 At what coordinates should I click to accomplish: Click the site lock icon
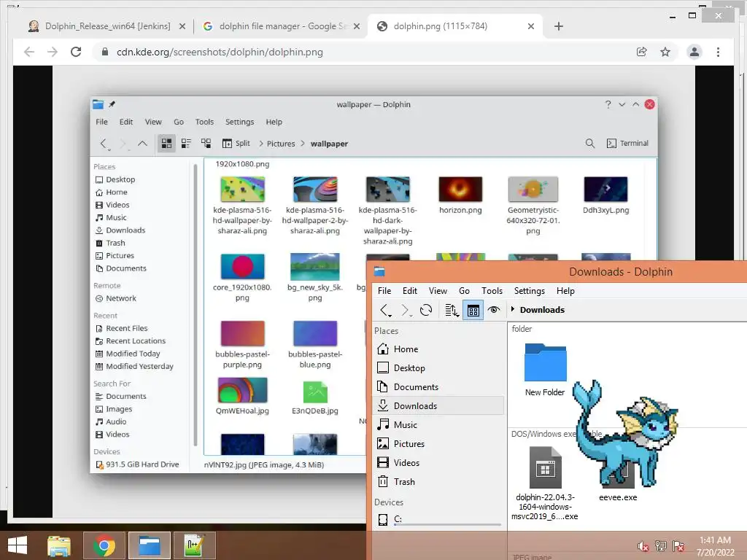tap(105, 52)
